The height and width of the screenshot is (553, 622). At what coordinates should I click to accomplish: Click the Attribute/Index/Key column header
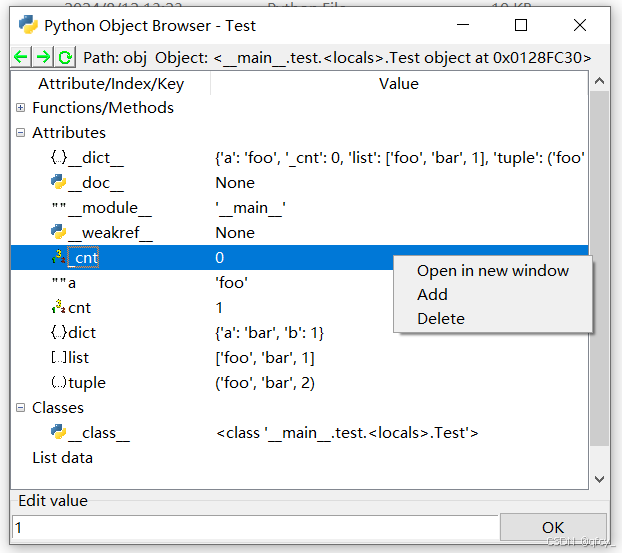pos(111,84)
